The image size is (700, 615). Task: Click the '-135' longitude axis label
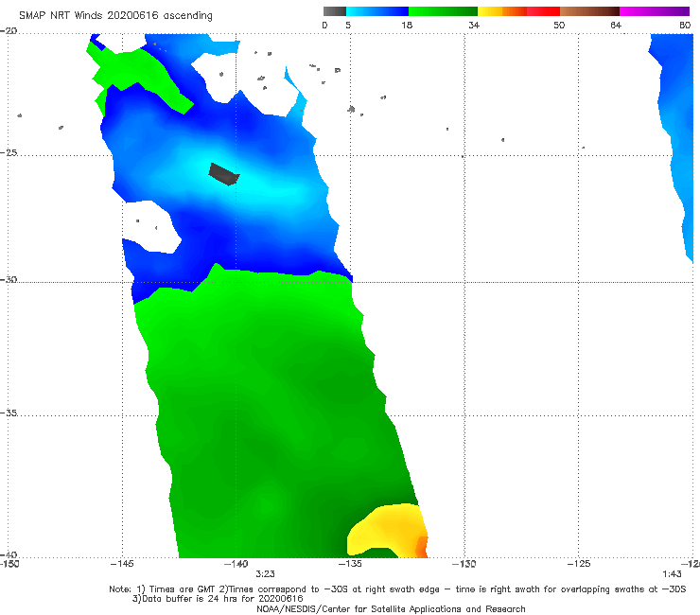[x=350, y=564]
